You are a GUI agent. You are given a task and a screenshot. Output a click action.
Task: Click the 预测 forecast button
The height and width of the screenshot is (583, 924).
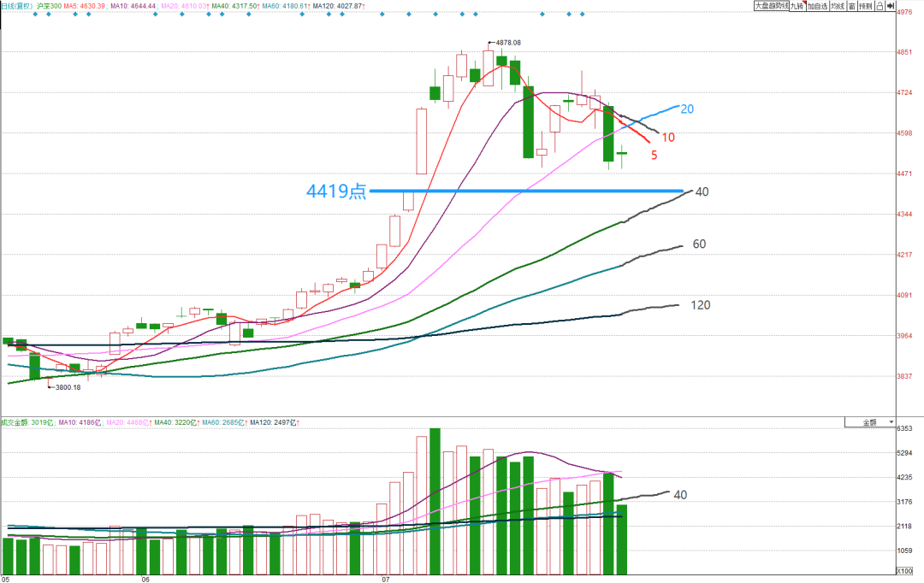[x=866, y=6]
